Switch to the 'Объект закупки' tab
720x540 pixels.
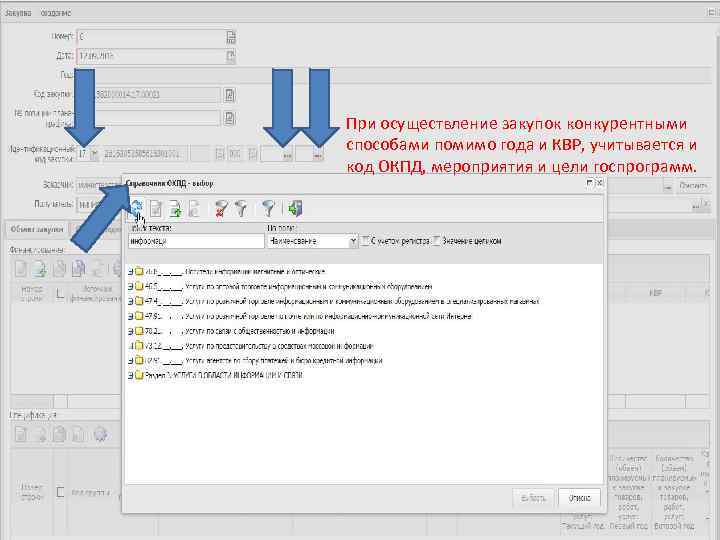point(37,229)
